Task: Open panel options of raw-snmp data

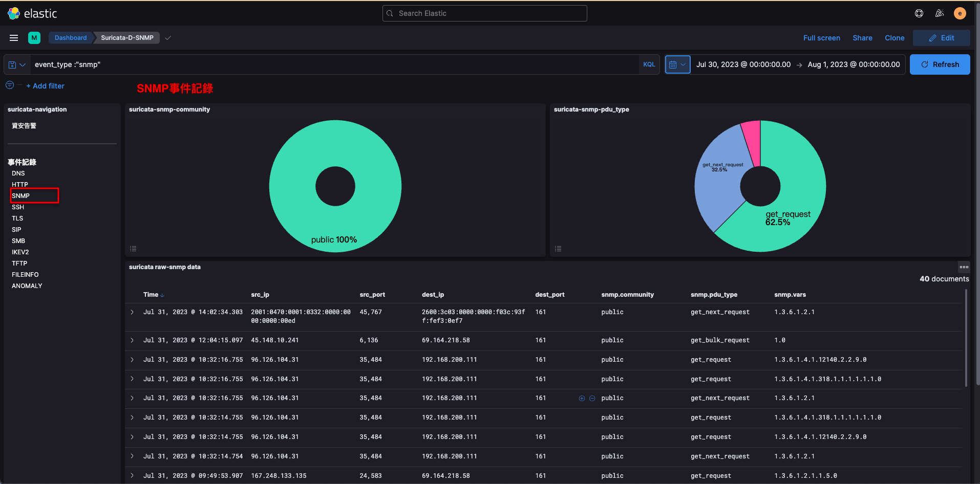Action: (964, 267)
